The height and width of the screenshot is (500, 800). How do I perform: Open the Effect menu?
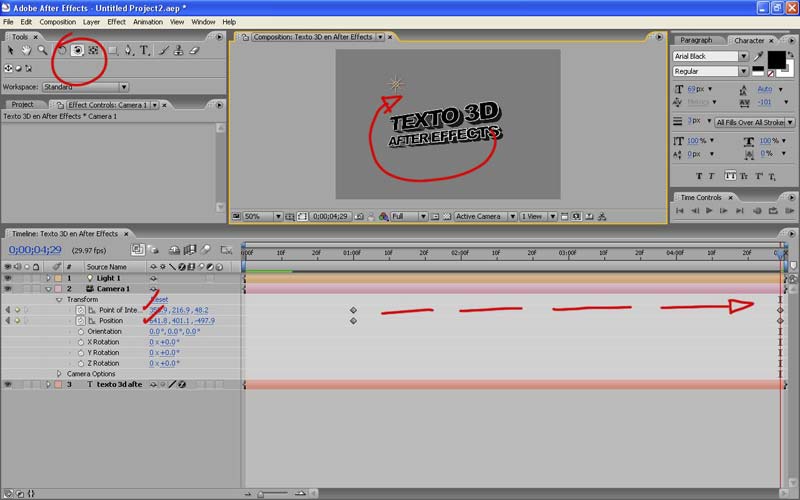(x=116, y=22)
